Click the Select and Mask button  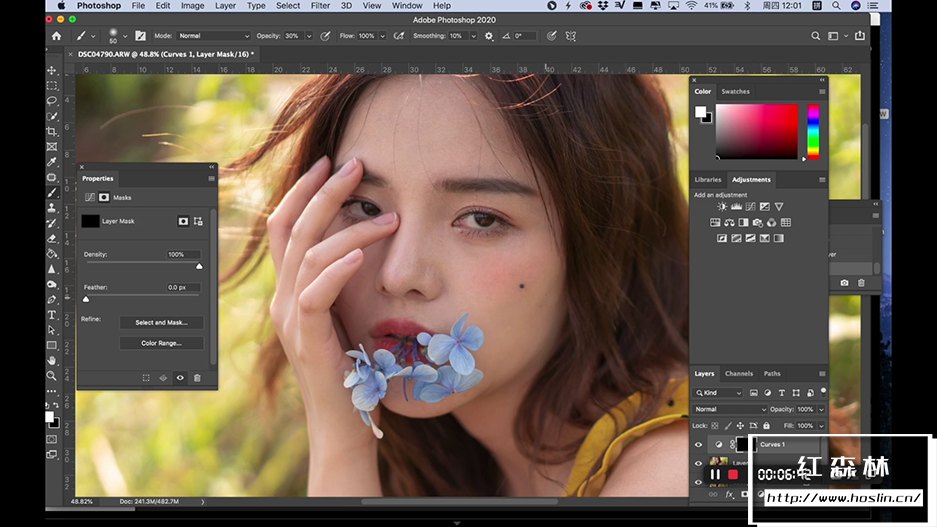(x=161, y=323)
